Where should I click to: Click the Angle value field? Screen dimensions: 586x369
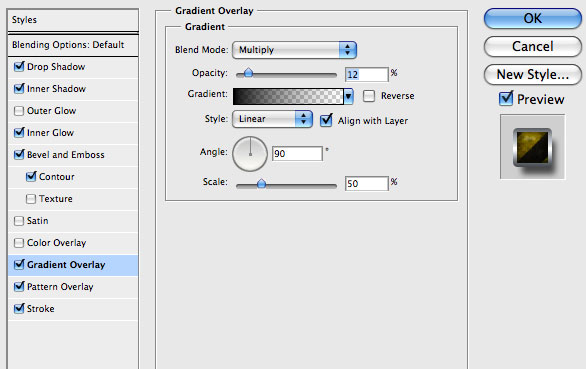tap(297, 154)
